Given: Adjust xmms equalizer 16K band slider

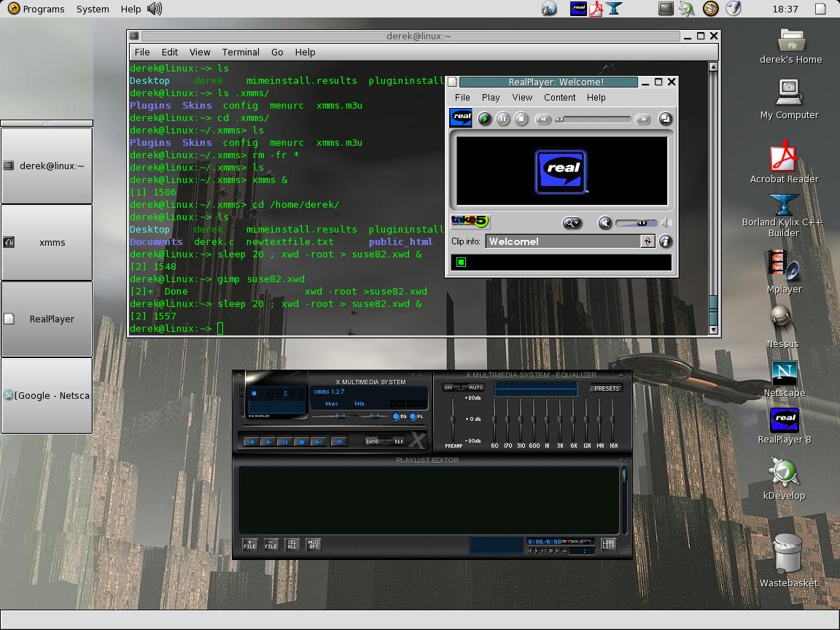Looking at the screenshot, I should point(612,420).
